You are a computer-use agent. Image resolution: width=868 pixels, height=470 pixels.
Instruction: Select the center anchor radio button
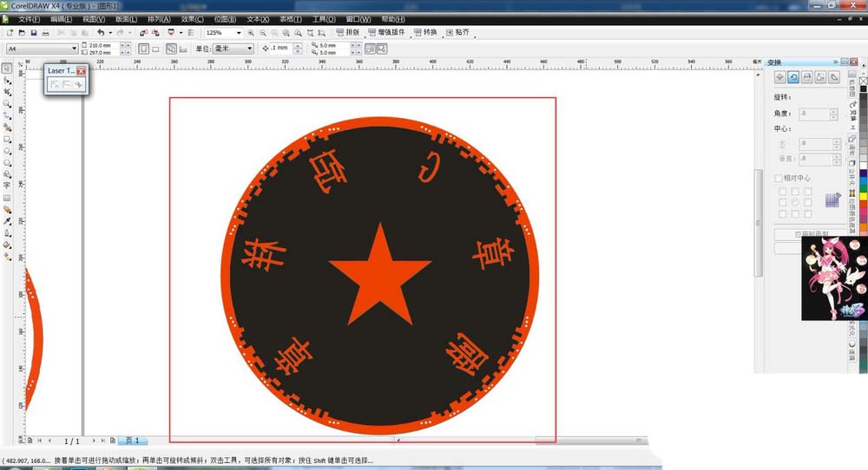794,203
